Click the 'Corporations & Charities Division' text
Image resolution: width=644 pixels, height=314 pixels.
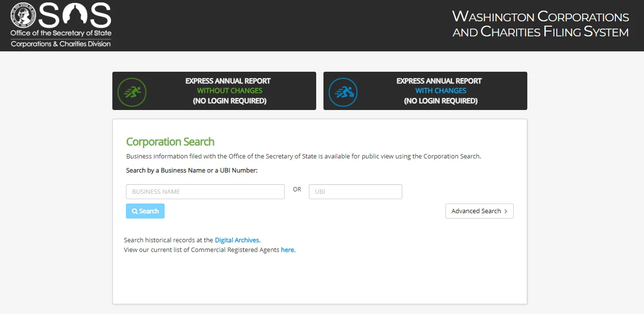coord(61,44)
